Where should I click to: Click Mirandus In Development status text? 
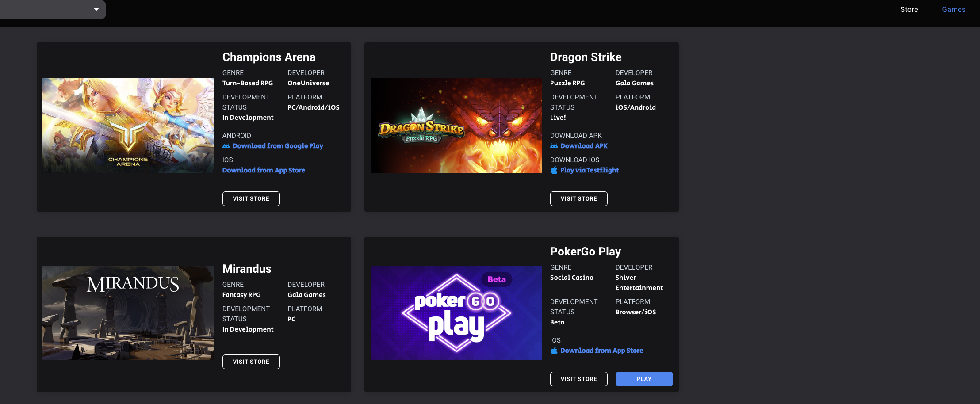click(248, 329)
